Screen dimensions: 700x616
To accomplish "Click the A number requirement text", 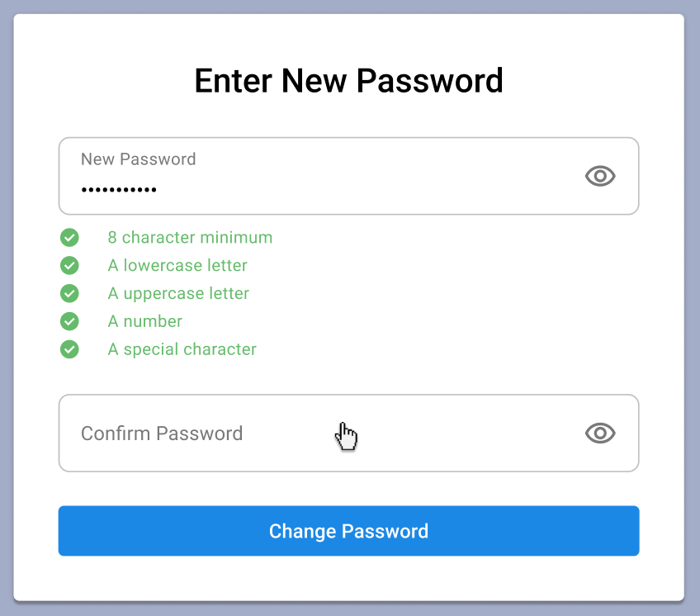I will [145, 321].
